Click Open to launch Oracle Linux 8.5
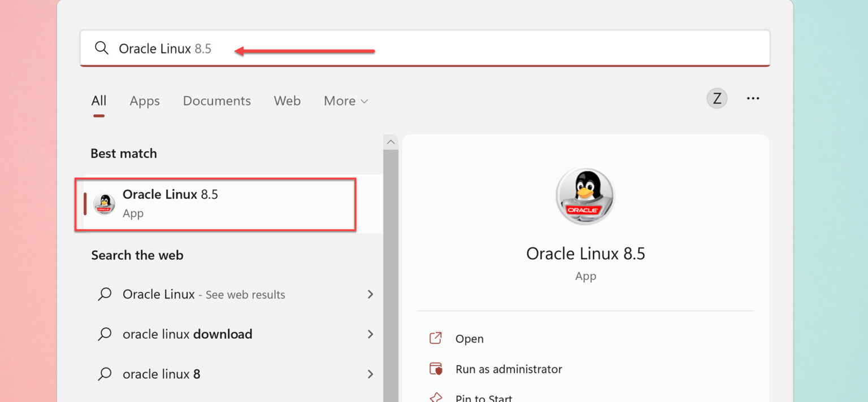Screen dimensions: 868x402 click(x=469, y=338)
